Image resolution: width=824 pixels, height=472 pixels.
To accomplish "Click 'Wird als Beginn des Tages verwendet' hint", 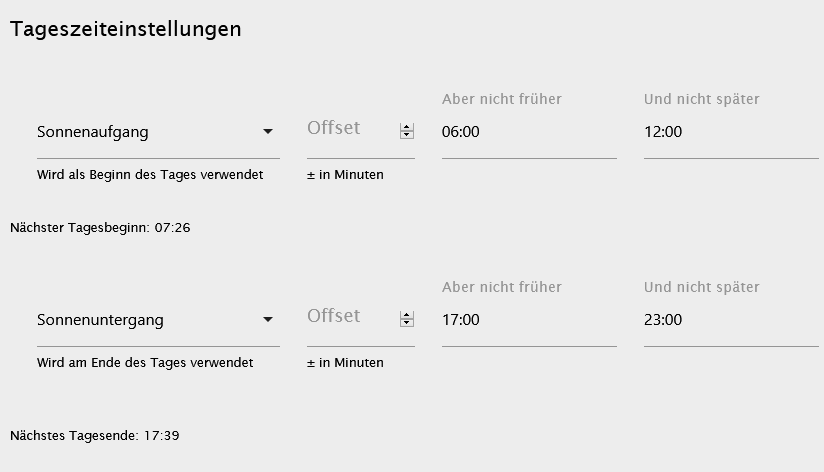I will pos(150,175).
